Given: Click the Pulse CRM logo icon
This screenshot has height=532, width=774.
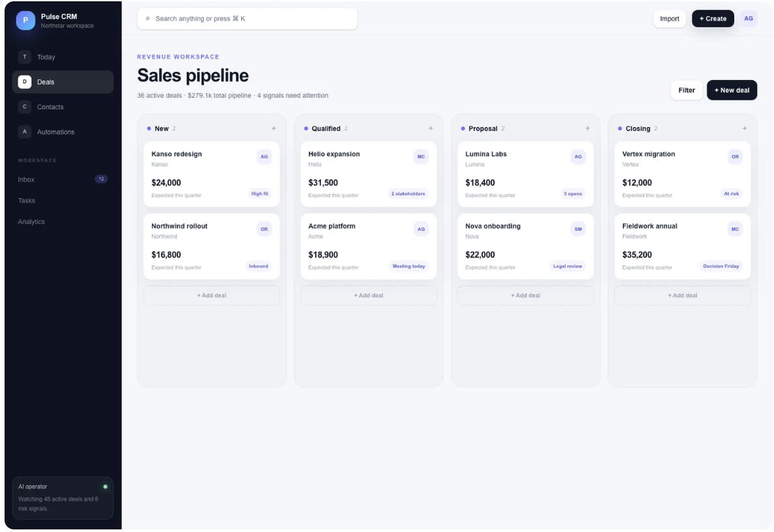Looking at the screenshot, I should tap(25, 20).
